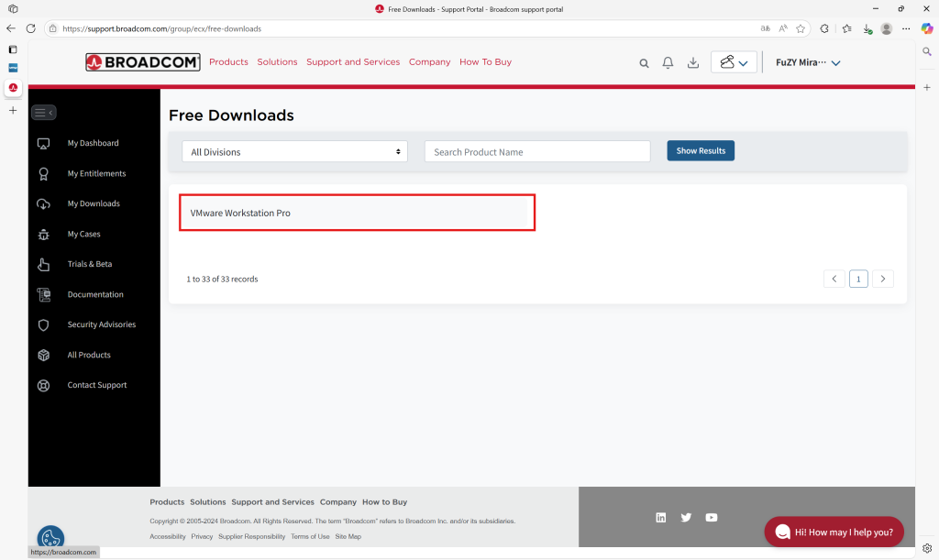Viewport: 939px width, 560px height.
Task: Open Documentation from the sidebar
Action: (95, 294)
